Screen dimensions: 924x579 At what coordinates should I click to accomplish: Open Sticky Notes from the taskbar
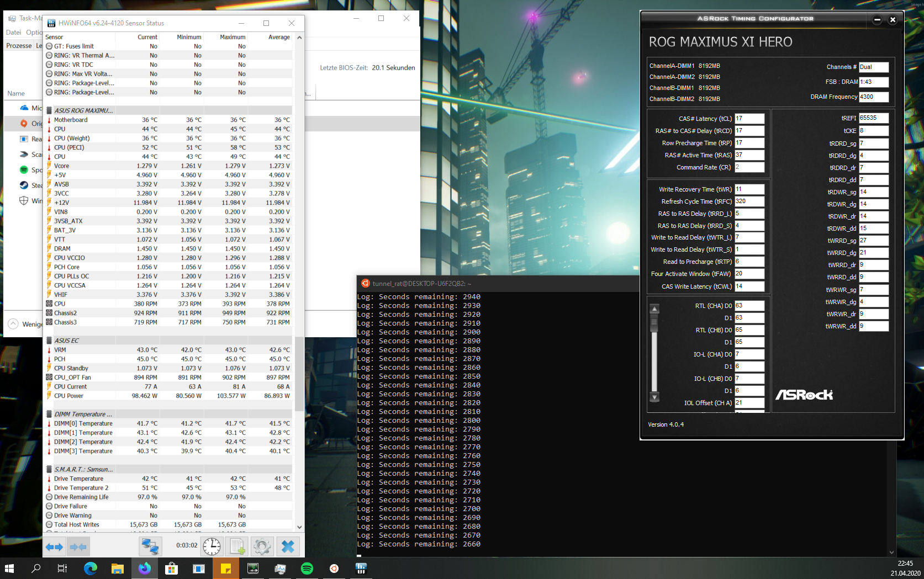pyautogui.click(x=226, y=568)
